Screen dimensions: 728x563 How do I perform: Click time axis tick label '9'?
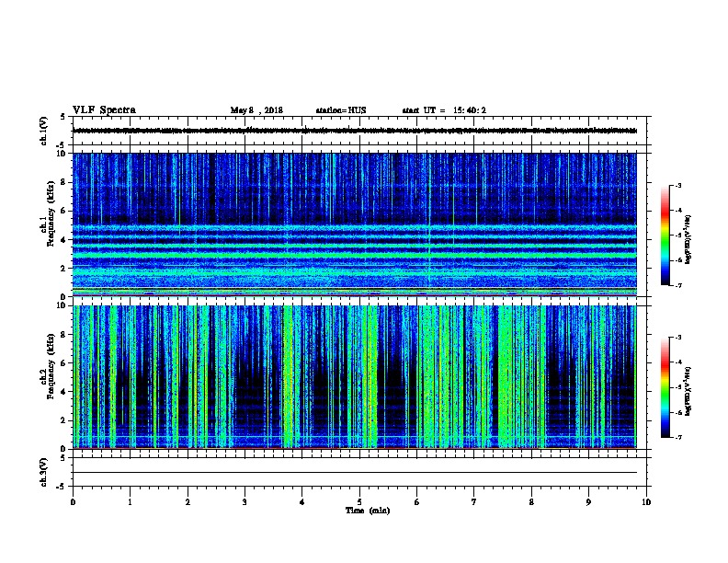pos(588,502)
